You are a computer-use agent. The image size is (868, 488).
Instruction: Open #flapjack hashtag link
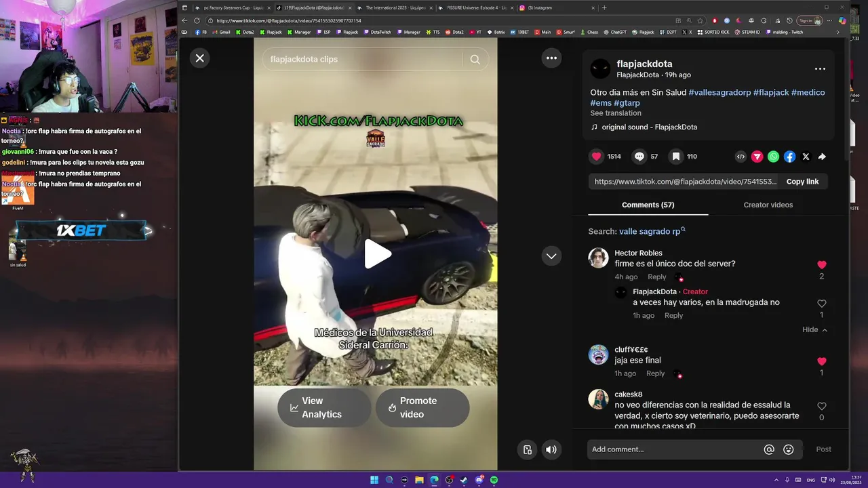(x=771, y=92)
